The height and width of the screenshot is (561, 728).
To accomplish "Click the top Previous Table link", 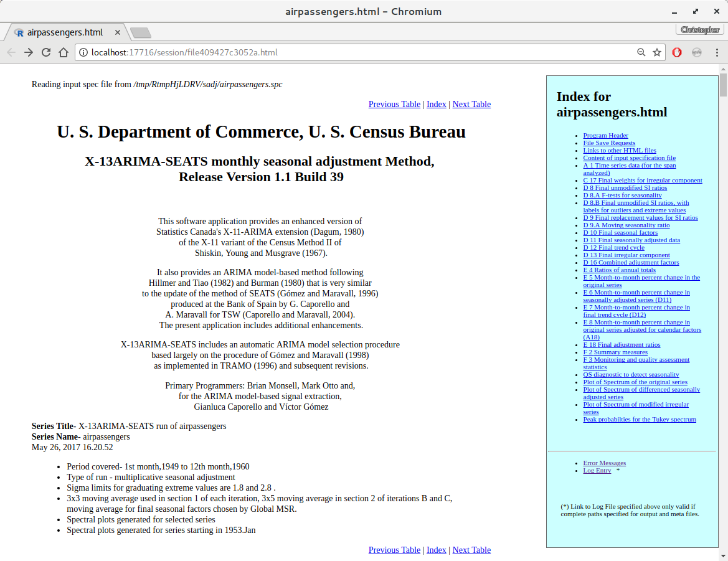I will pos(394,105).
